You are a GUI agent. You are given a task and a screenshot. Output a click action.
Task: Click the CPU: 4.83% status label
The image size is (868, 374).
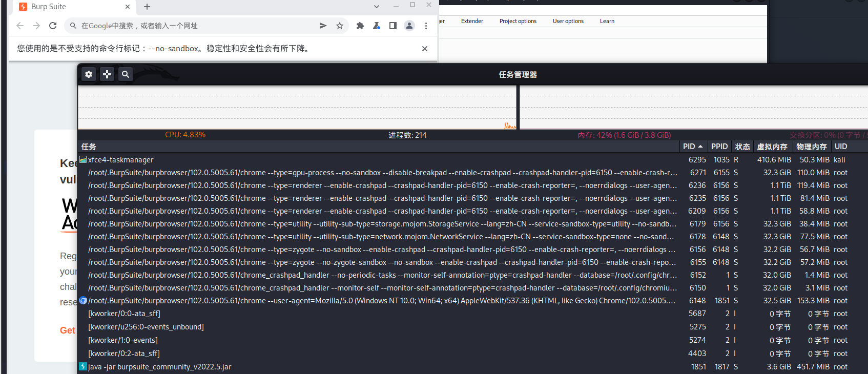click(185, 135)
